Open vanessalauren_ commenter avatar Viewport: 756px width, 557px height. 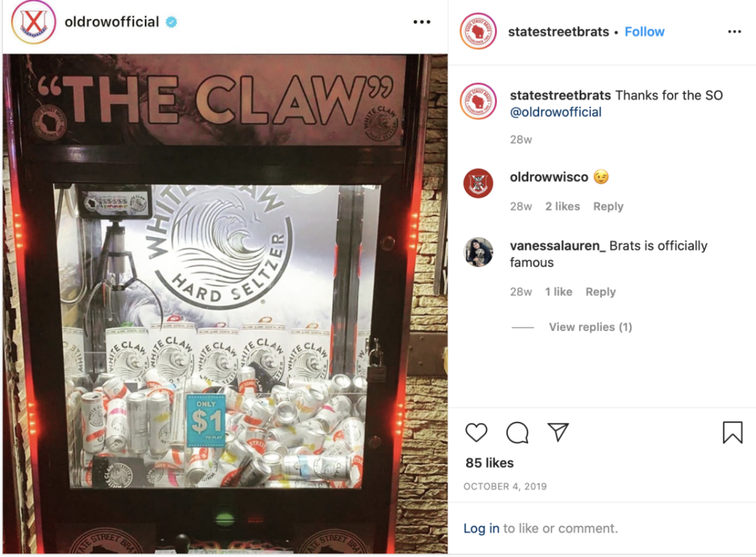tap(478, 252)
